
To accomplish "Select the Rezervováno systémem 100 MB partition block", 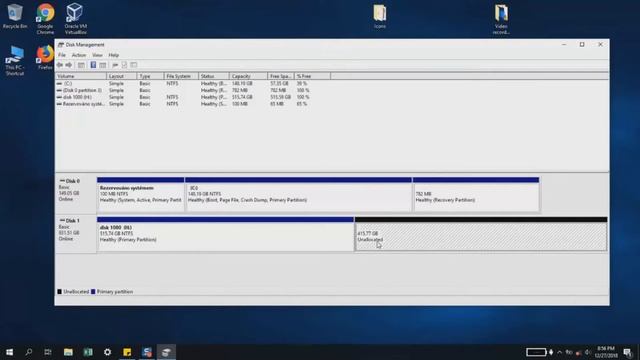I will [x=140, y=195].
